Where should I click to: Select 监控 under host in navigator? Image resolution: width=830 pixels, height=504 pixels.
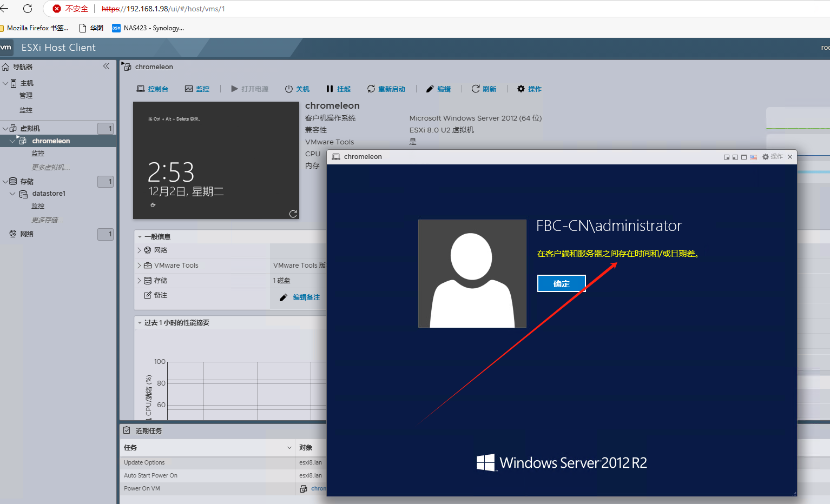(x=26, y=110)
